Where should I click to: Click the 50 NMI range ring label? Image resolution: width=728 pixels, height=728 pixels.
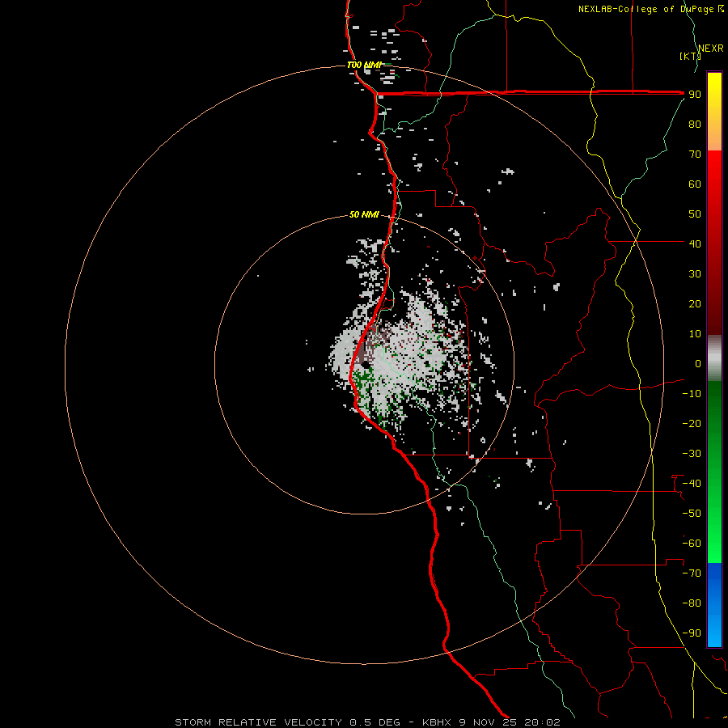pos(364,214)
